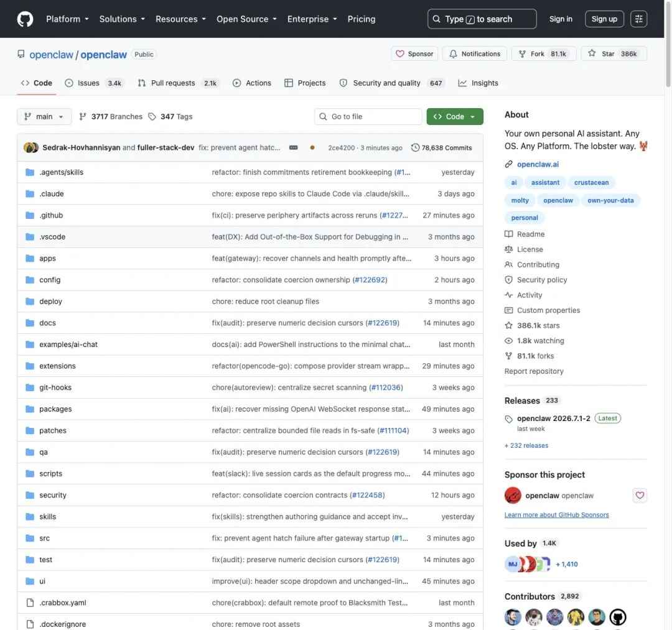
Task: Open License from About sidebar
Action: [524, 249]
